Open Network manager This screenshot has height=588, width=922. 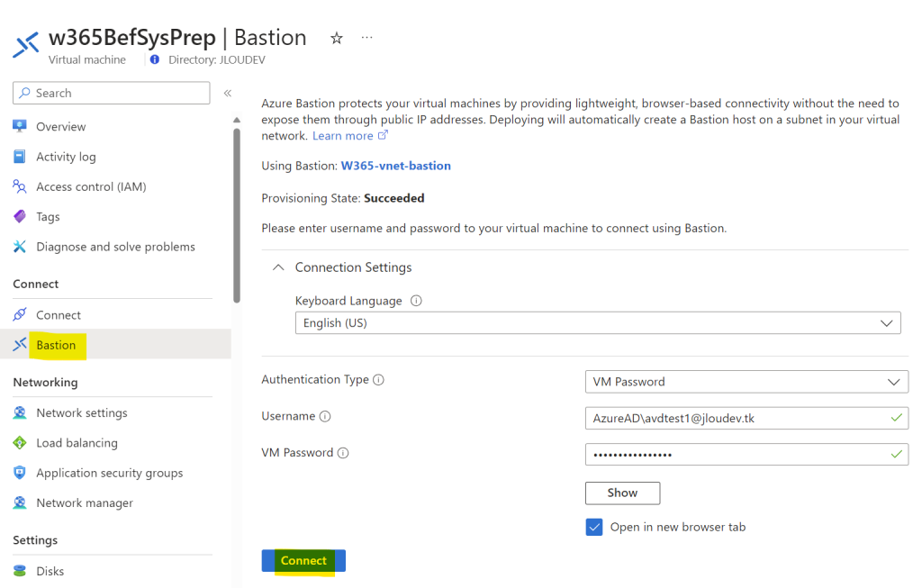[85, 502]
